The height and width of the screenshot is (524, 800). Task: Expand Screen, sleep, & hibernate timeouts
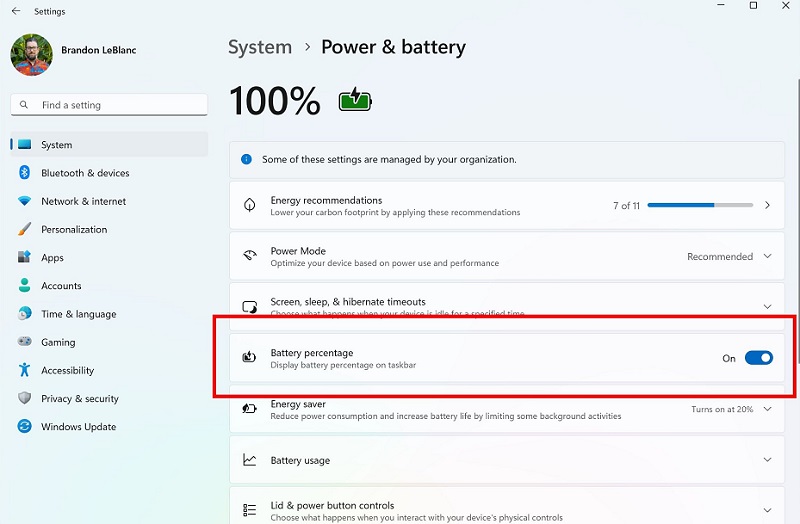point(767,307)
